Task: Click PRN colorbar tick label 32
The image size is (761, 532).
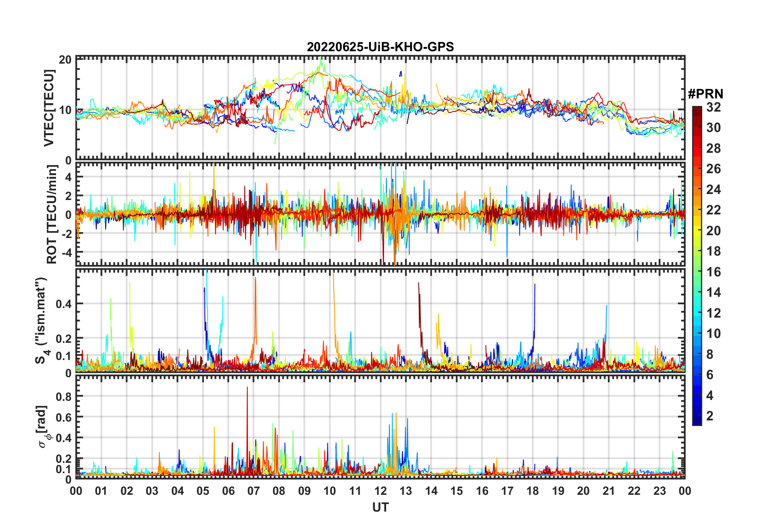Action: click(714, 107)
